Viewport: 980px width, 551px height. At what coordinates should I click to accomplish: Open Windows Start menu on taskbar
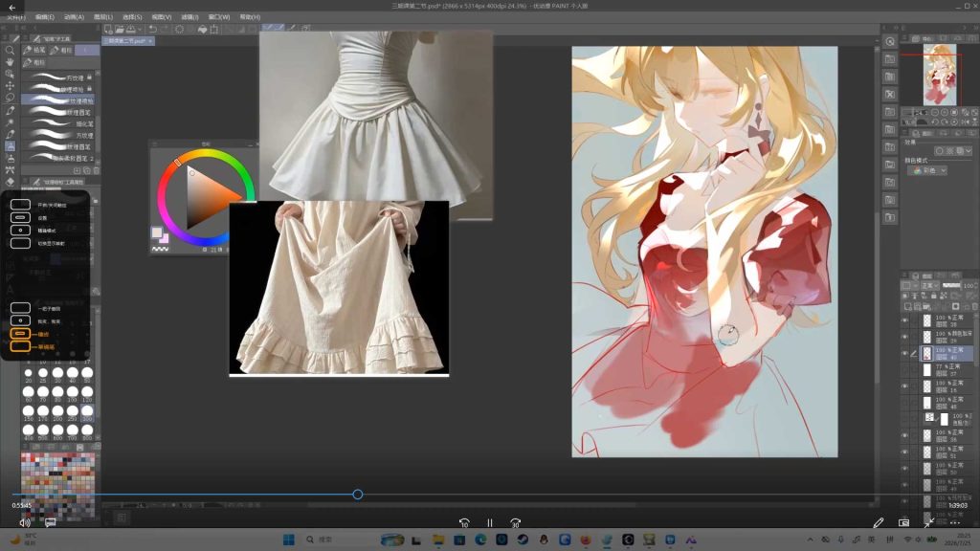click(289, 540)
